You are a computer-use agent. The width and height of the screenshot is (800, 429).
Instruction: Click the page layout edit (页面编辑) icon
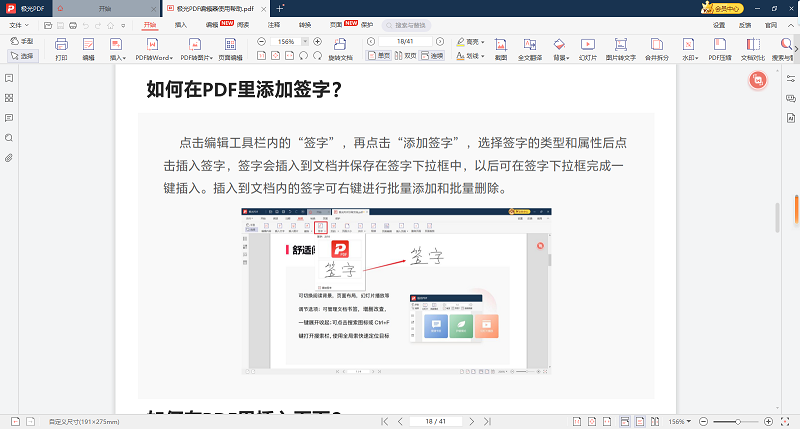pyautogui.click(x=230, y=49)
